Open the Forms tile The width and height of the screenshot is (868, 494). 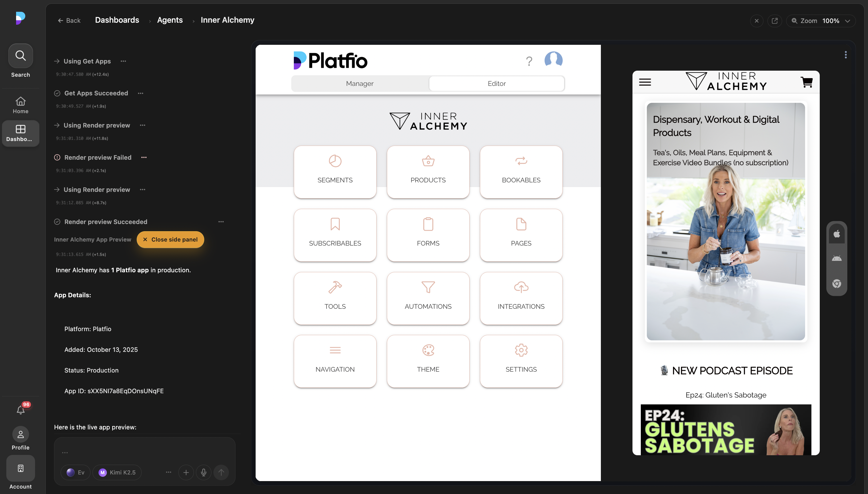[x=428, y=235]
